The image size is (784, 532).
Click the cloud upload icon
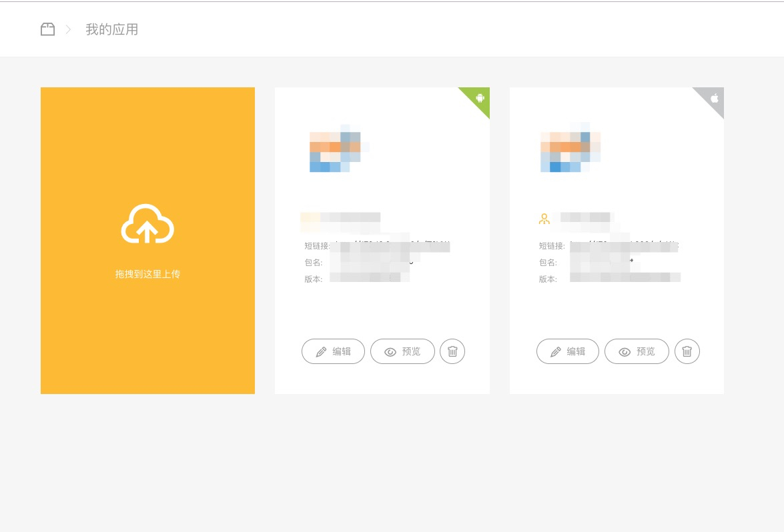147,224
